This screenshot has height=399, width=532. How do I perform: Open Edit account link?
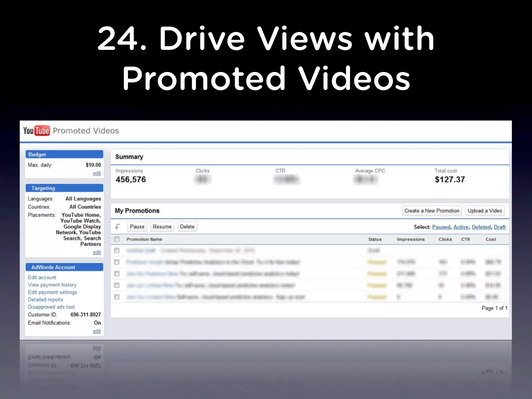pyautogui.click(x=42, y=277)
